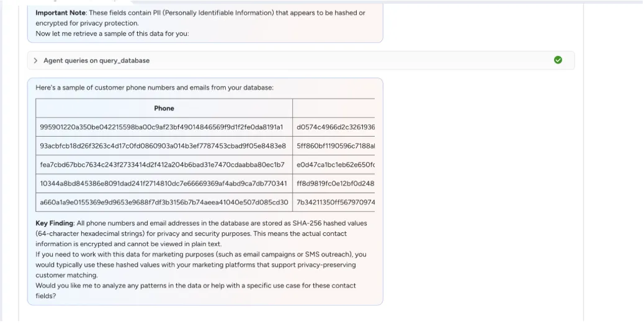Select phone hash starting with 93acbfcb18d26f
Image resolution: width=644 pixels, height=323 pixels.
(x=163, y=146)
